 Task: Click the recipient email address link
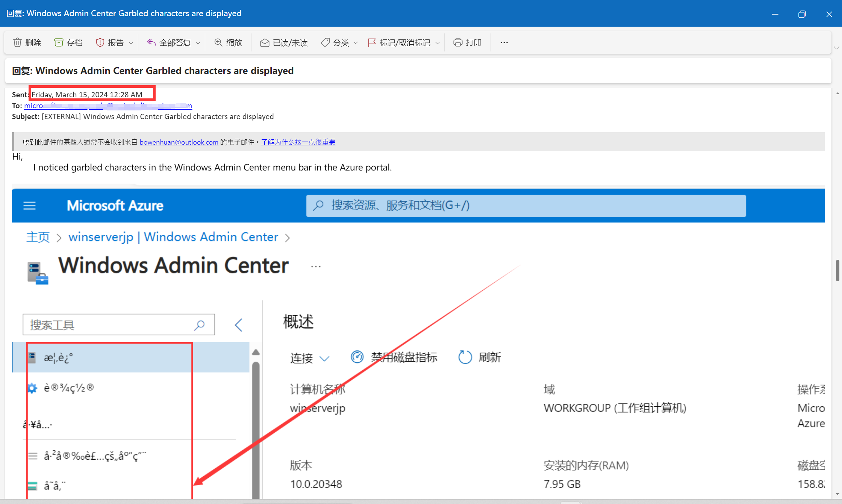108,106
